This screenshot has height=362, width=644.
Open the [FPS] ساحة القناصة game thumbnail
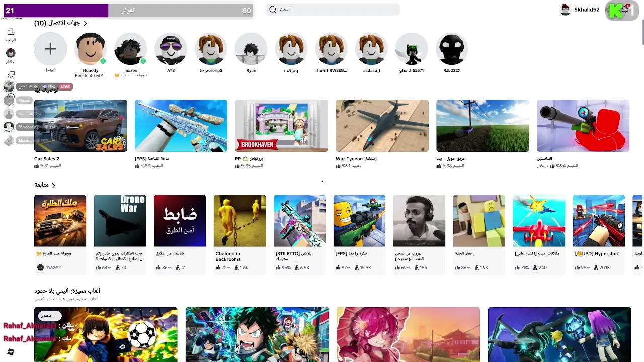pos(181,126)
